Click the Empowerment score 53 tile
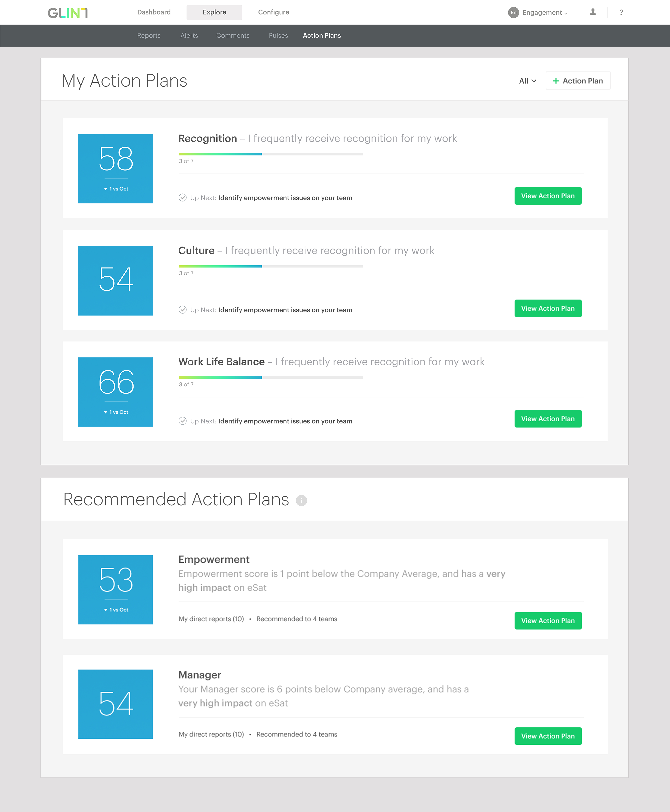 tap(115, 589)
